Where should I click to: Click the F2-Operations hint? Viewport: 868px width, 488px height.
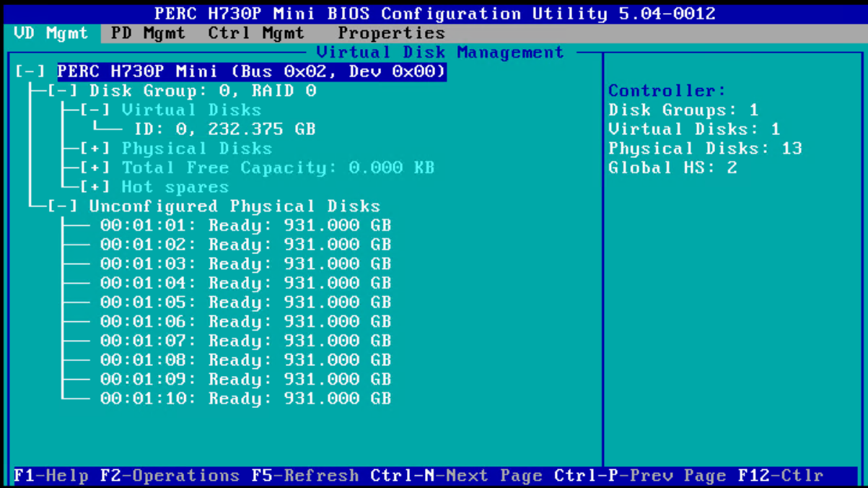170,476
